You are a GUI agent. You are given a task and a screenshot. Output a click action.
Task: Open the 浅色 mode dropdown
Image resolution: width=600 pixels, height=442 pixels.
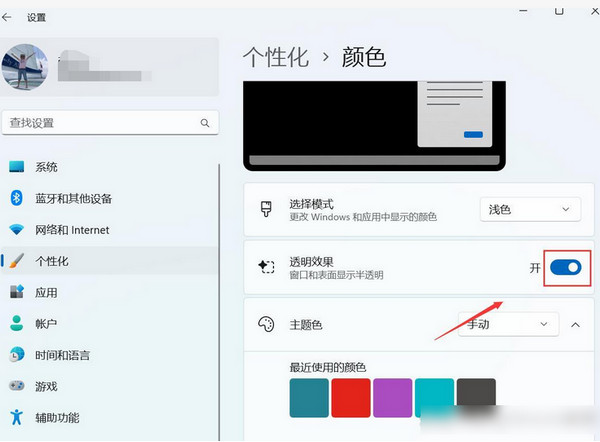530,209
